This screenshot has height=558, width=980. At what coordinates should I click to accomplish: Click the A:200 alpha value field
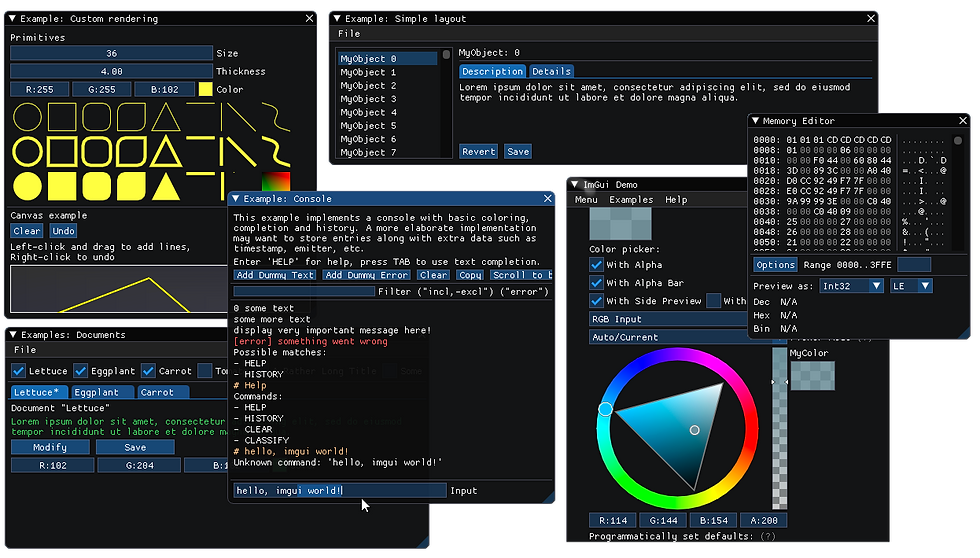(x=764, y=521)
